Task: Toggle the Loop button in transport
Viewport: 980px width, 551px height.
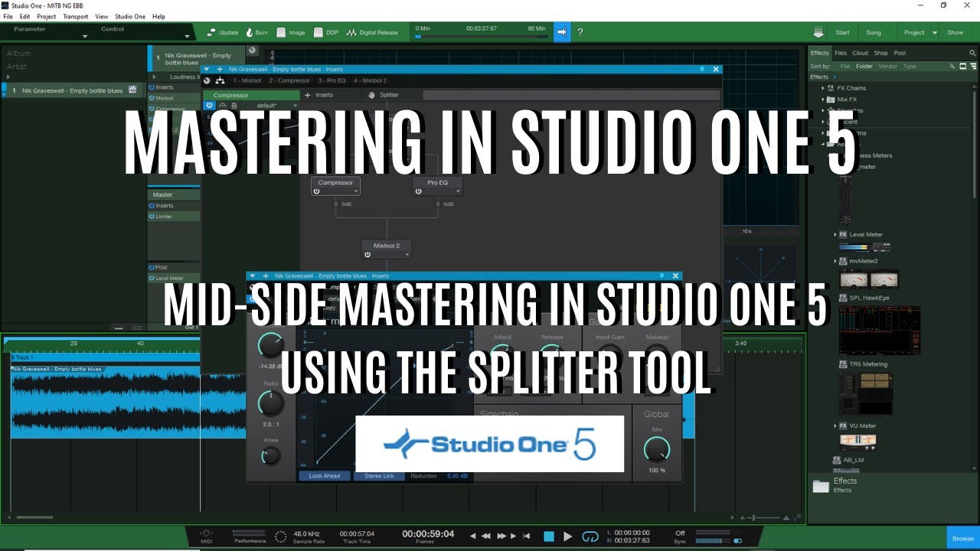Action: coord(590,536)
